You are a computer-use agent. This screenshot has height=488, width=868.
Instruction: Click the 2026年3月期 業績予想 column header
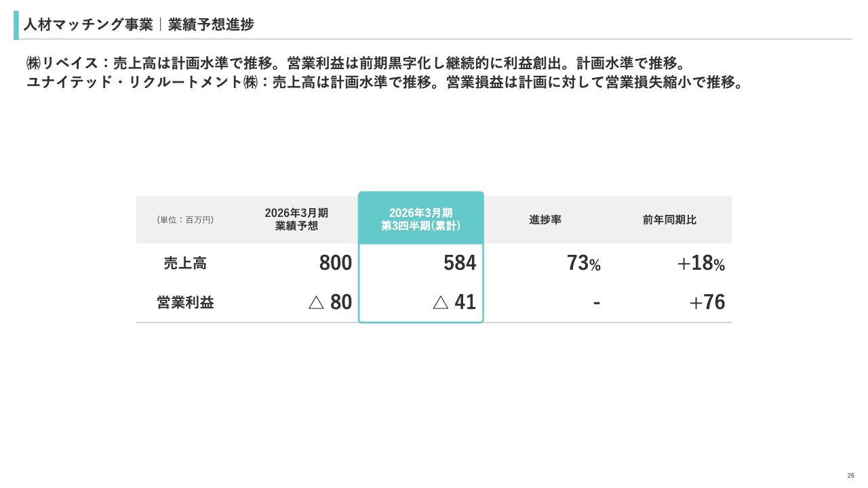pyautogui.click(x=296, y=220)
